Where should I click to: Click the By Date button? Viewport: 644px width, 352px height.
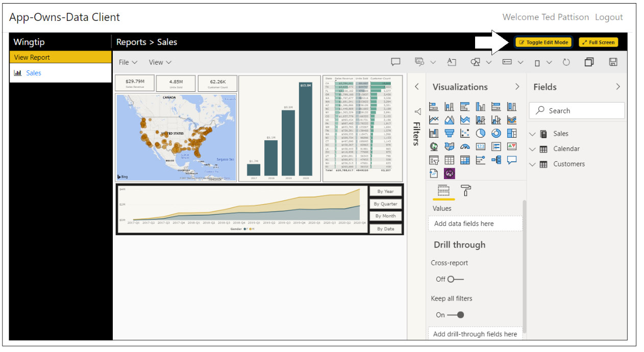coord(385,229)
